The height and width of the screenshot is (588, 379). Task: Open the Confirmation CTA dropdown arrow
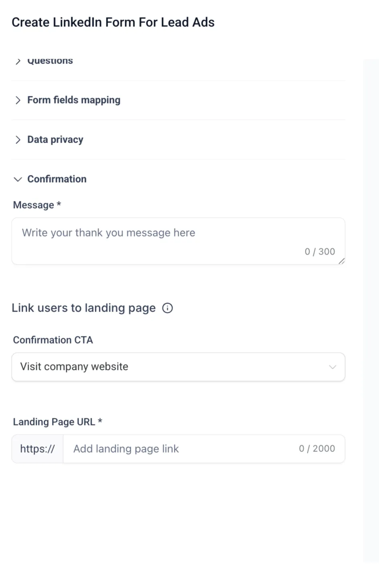pyautogui.click(x=332, y=367)
